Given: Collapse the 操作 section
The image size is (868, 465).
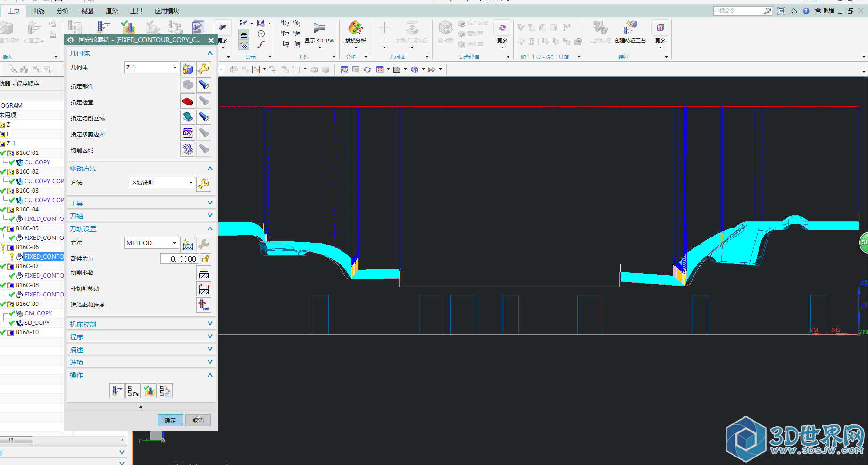Looking at the screenshot, I should [210, 375].
